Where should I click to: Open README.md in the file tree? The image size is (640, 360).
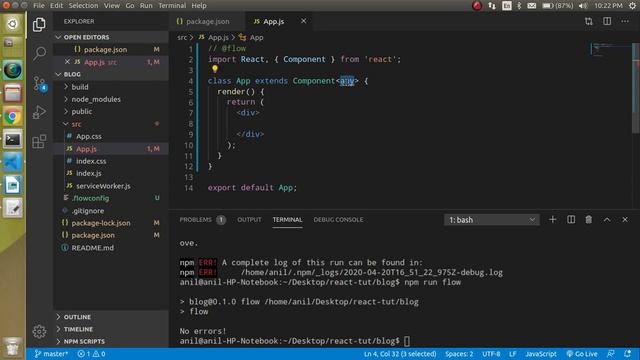[x=92, y=248]
